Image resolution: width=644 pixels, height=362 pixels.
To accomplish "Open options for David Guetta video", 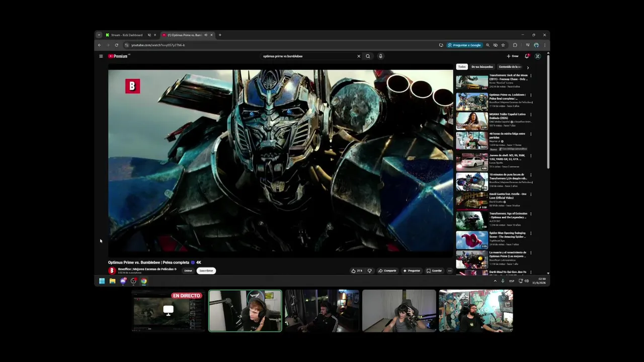I will click(531, 194).
